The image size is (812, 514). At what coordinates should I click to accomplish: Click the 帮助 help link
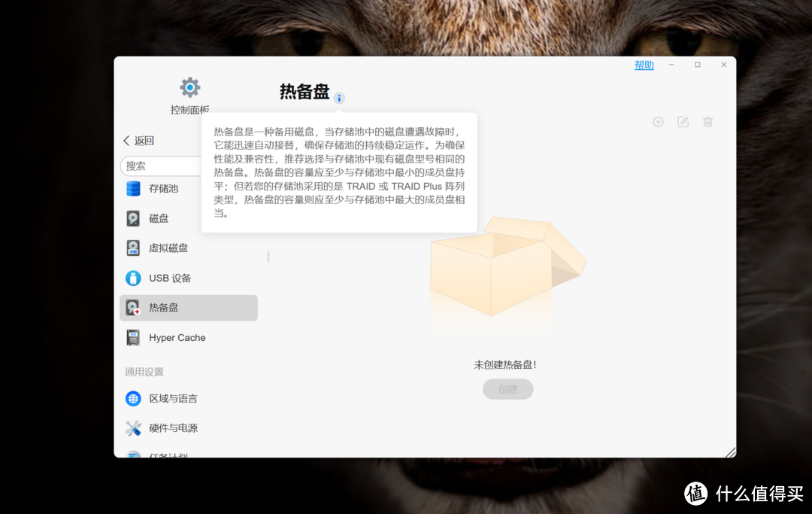(644, 65)
